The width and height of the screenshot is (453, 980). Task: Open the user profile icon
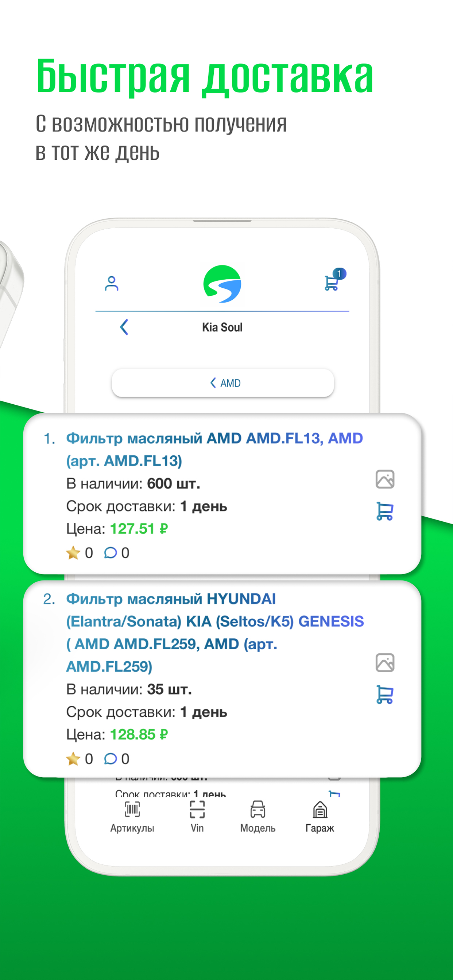[112, 283]
